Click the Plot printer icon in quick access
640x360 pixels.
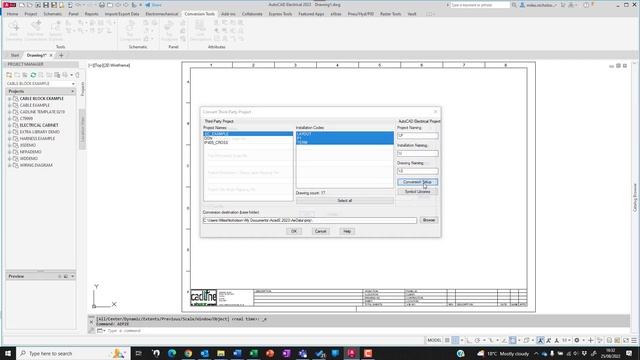[102, 5]
